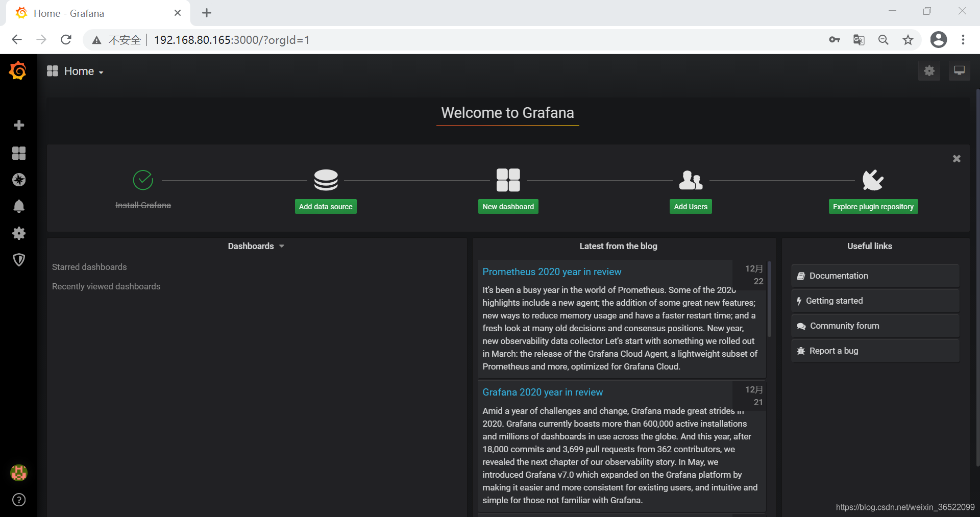The height and width of the screenshot is (517, 980).
Task: Open the Getting started link
Action: click(875, 301)
